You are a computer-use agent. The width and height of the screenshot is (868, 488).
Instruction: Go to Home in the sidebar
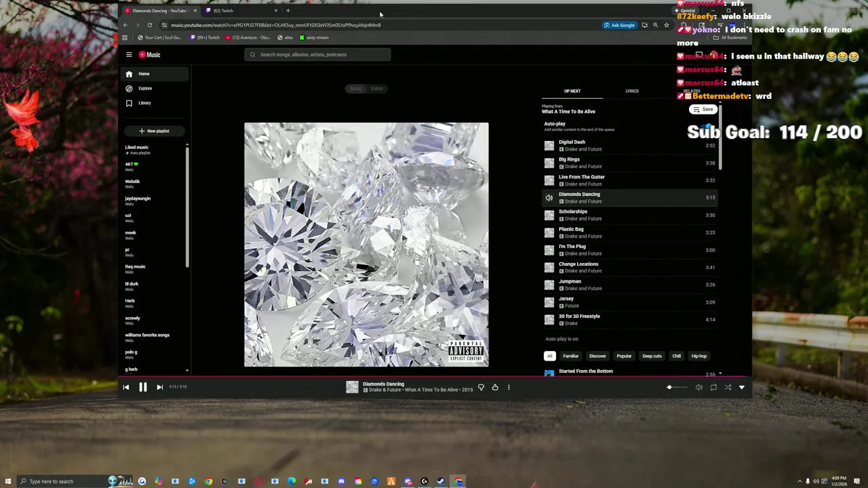154,74
